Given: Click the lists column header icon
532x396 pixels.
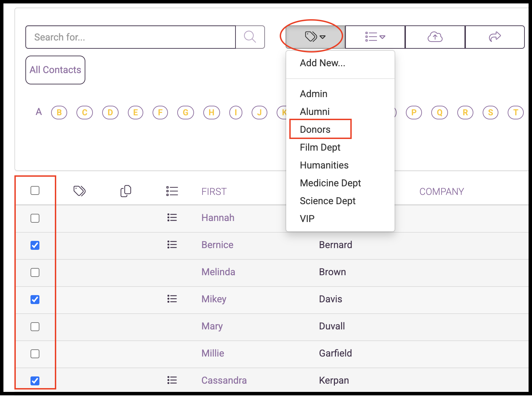Looking at the screenshot, I should point(172,191).
